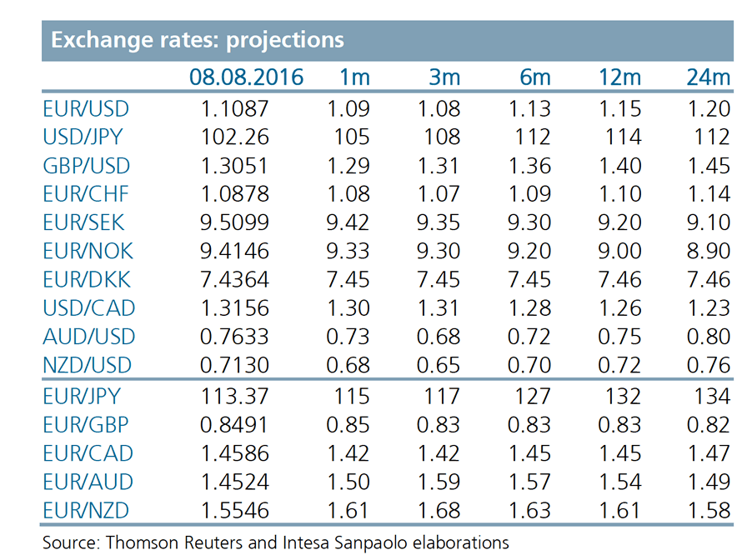Image resolution: width=752 pixels, height=560 pixels.
Task: Select the EUR/JPY spot value 113.37
Action: tap(235, 397)
